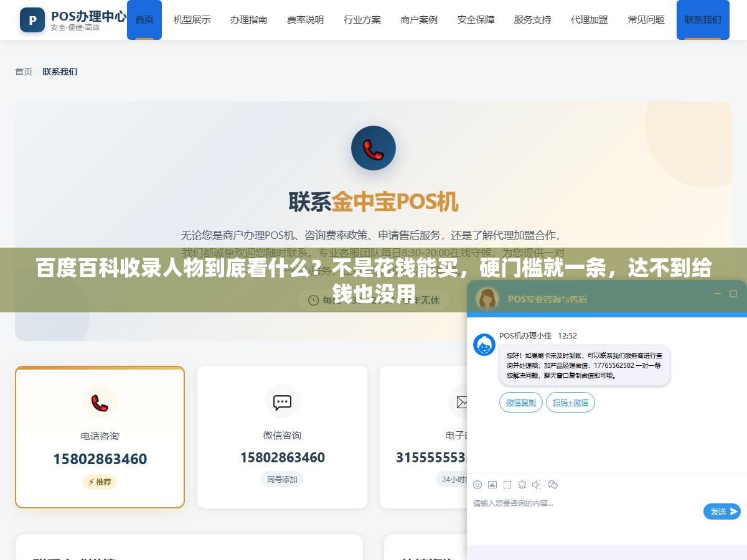
Task: Open 费率说明 in navigation bar
Action: point(305,20)
